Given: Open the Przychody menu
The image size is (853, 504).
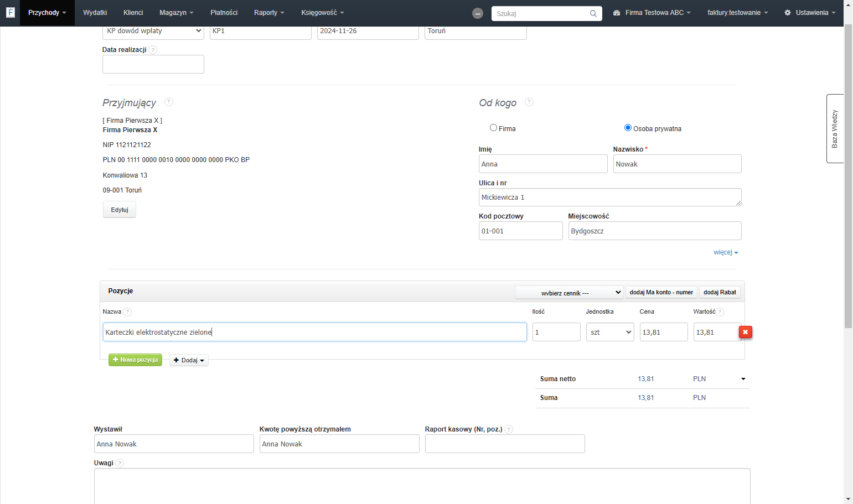Looking at the screenshot, I should pyautogui.click(x=47, y=13).
